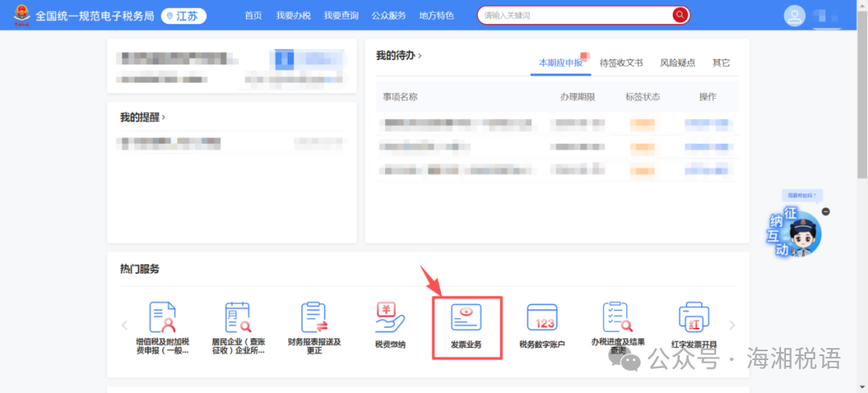Switch to the 风险疑点 tab
868x393 pixels.
click(x=678, y=63)
